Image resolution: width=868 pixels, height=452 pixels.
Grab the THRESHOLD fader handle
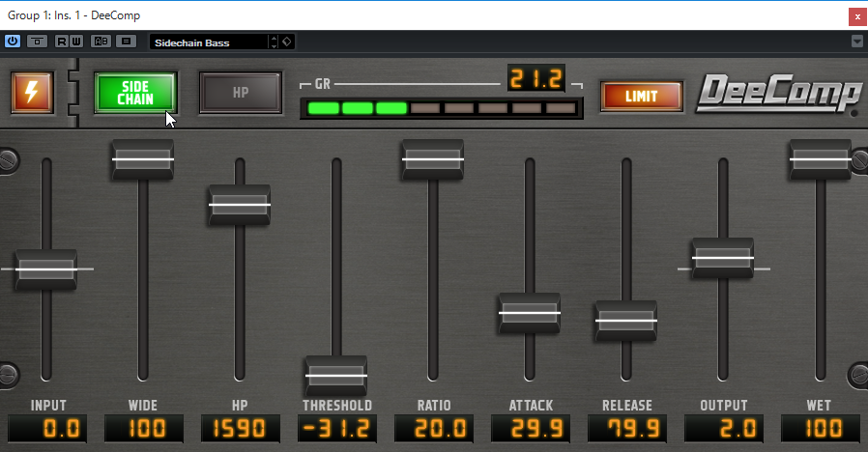coord(336,377)
